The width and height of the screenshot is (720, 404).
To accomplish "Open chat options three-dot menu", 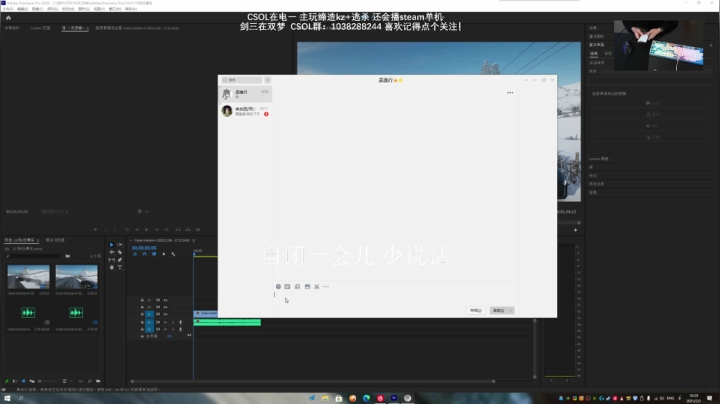I will click(510, 93).
